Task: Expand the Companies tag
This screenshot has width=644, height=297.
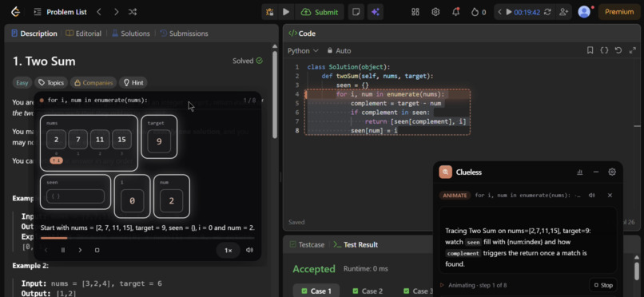Action: (93, 83)
